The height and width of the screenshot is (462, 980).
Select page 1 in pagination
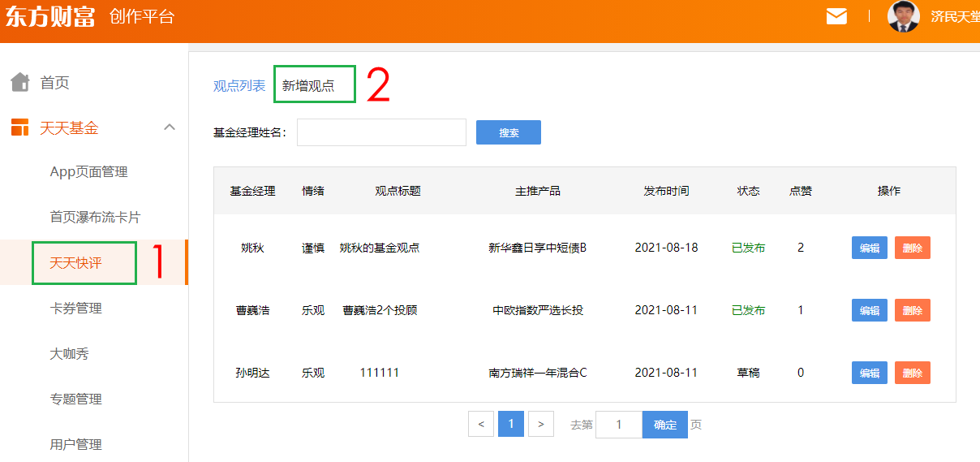[511, 424]
